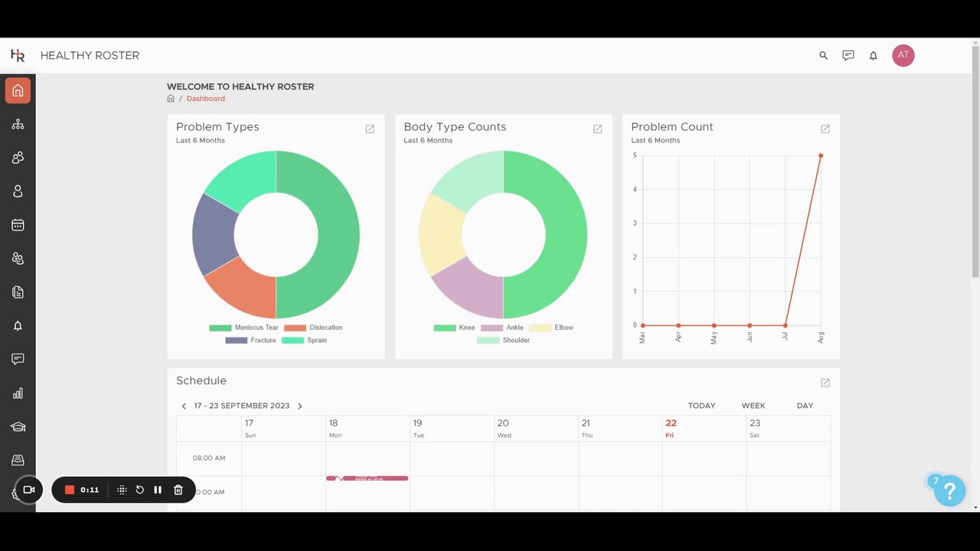The image size is (980, 551).
Task: Expand the Problem Types chart
Action: tap(370, 129)
